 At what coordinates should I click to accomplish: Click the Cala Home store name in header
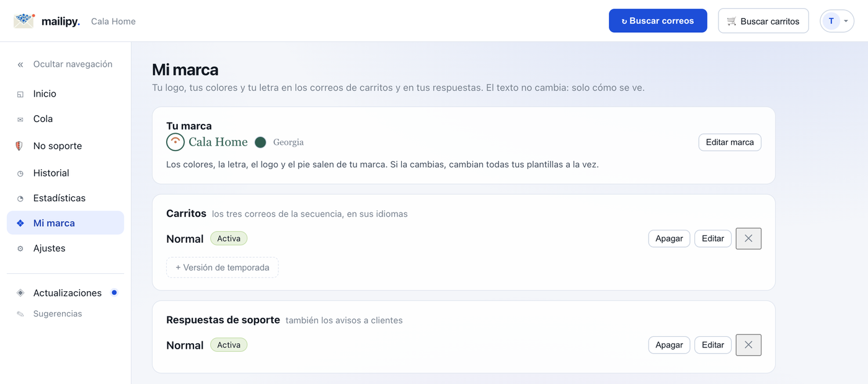(x=113, y=21)
